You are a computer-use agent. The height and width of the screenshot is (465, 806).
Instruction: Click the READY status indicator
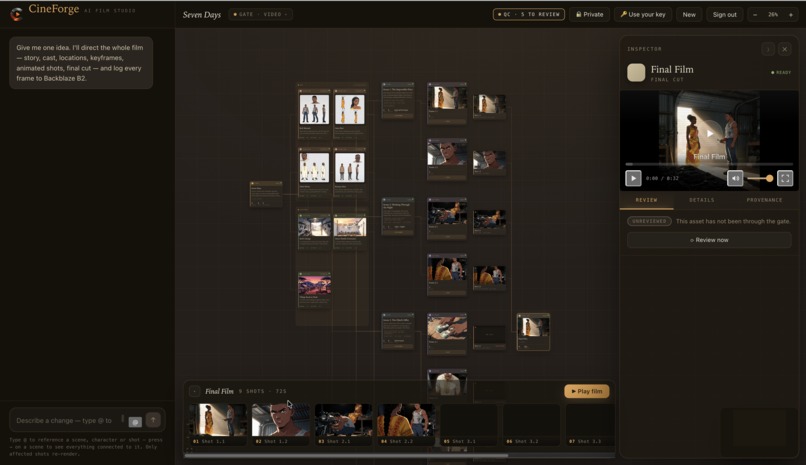point(781,72)
